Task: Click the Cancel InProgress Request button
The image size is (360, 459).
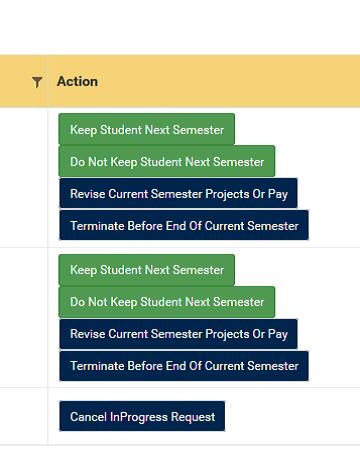Action: pyautogui.click(x=142, y=416)
